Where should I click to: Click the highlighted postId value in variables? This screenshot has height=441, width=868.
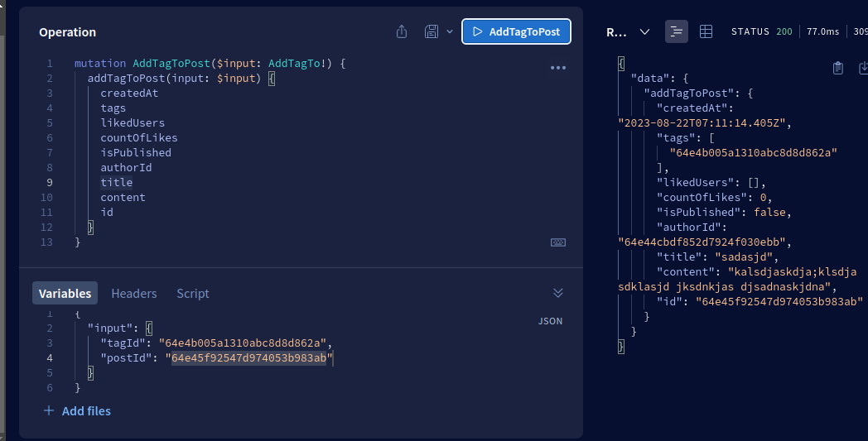(x=248, y=358)
